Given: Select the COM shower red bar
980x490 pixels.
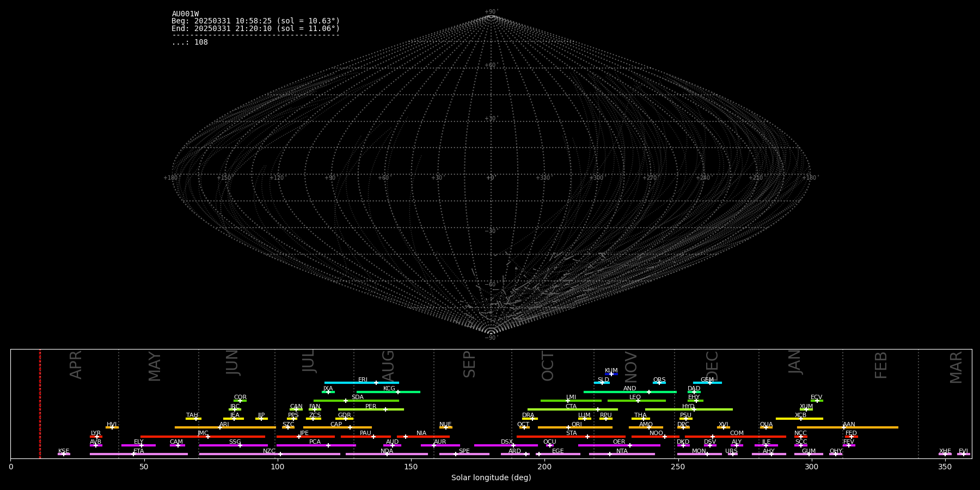Looking at the screenshot, I should (x=735, y=437).
